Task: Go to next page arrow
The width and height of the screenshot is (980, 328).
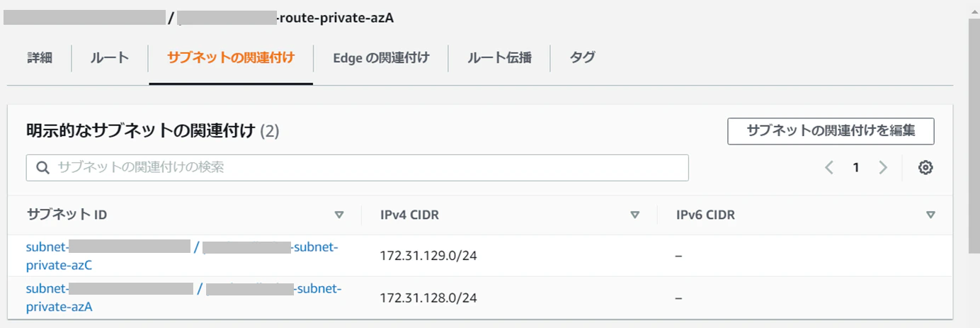Action: (882, 168)
